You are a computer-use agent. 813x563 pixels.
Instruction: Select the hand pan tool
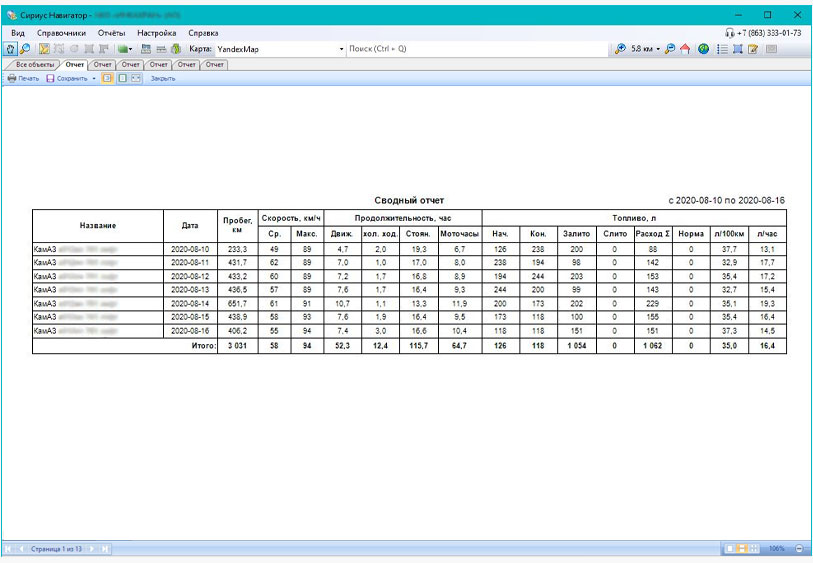click(11, 49)
